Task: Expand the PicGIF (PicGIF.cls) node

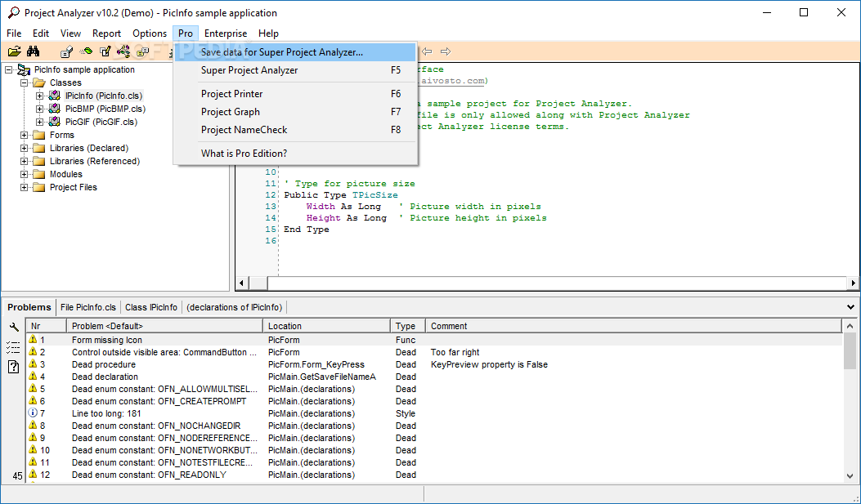Action: pos(39,122)
